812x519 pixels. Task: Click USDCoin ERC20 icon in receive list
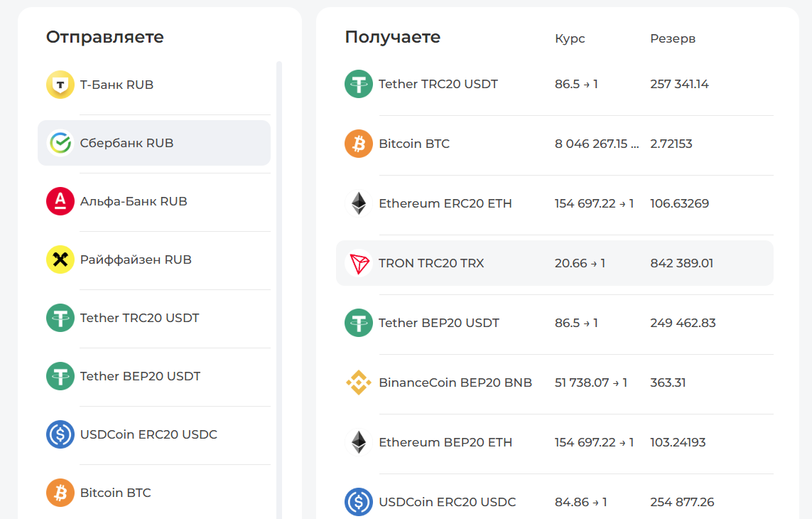pos(359,502)
